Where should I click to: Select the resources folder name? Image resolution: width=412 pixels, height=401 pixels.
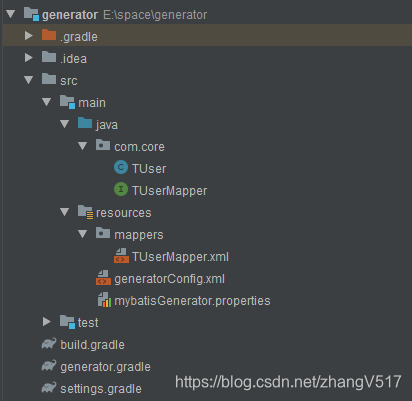point(124,213)
